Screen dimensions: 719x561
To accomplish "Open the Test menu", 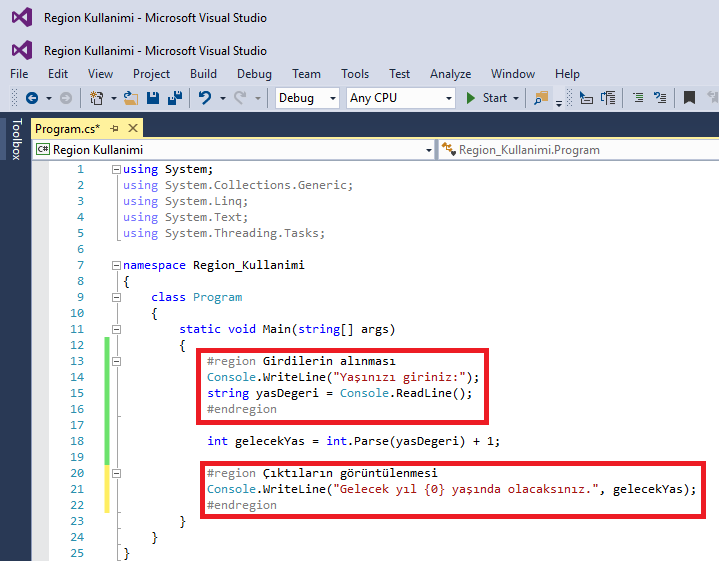I will pyautogui.click(x=399, y=74).
